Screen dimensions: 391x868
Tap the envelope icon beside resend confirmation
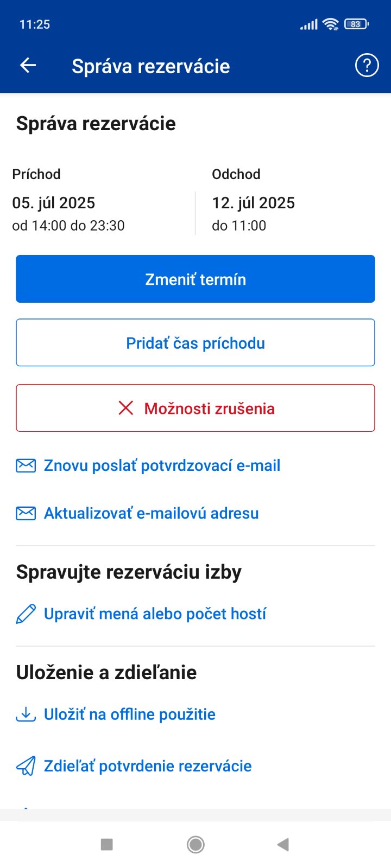coord(26,465)
